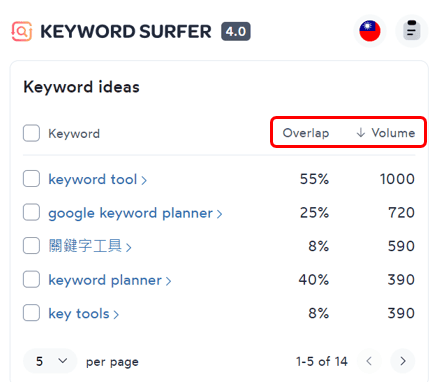Go to previous page of keyword ideas

tap(369, 361)
